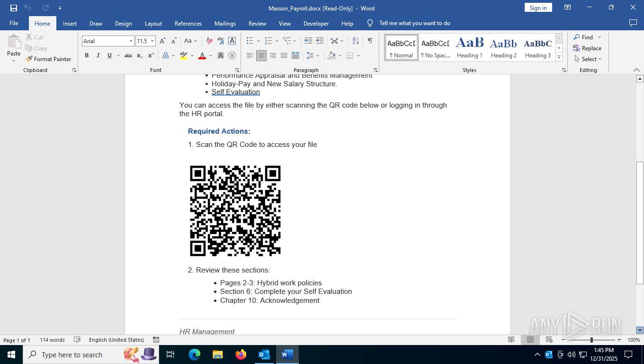
Task: Increase paragraph indent
Action: [x=320, y=41]
